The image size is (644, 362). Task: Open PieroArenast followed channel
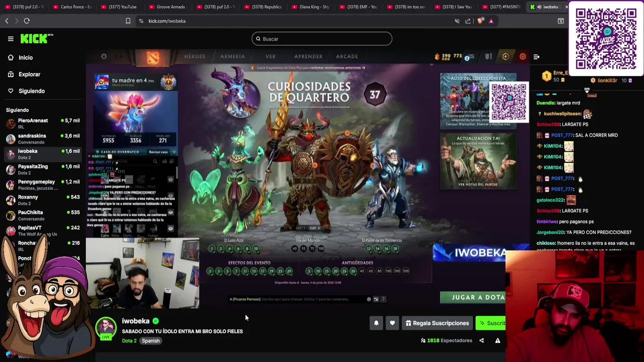[x=43, y=123]
